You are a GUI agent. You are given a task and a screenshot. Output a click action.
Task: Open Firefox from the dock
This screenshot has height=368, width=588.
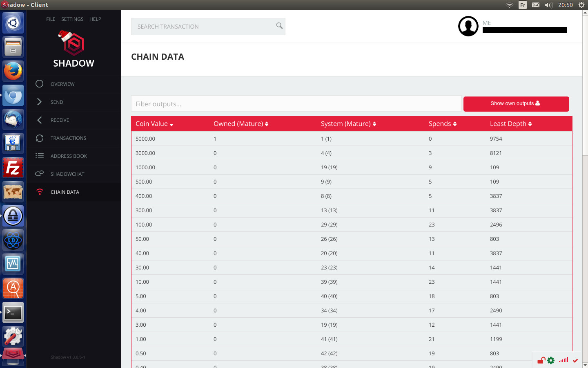pos(13,71)
